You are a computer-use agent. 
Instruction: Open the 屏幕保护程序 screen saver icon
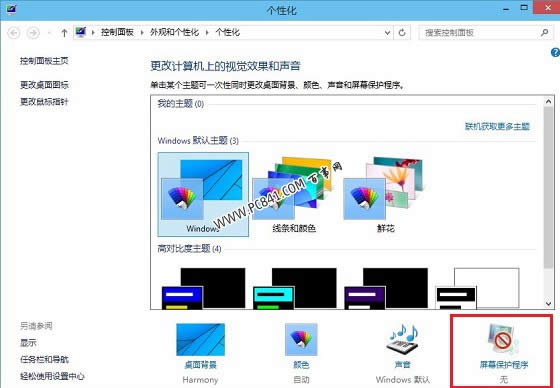[x=503, y=339]
